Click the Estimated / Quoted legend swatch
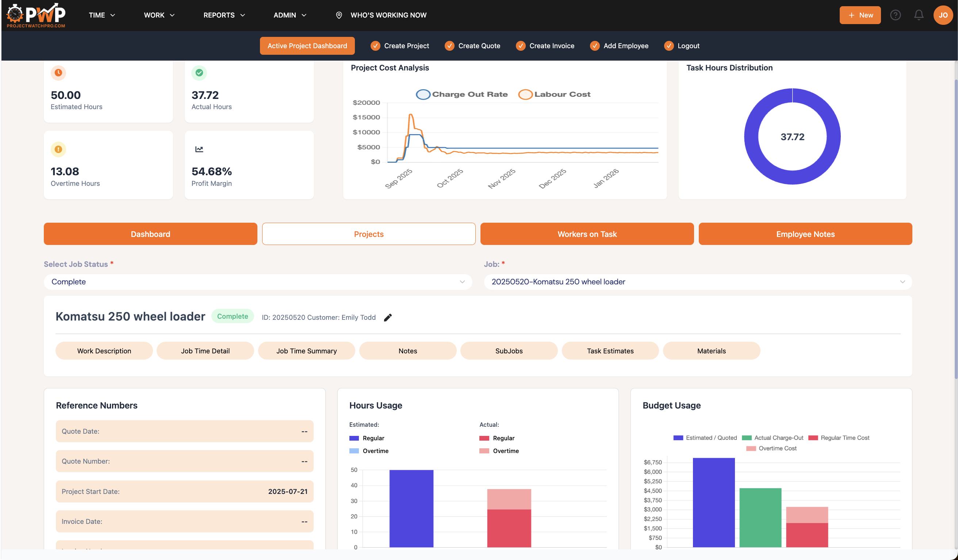 pyautogui.click(x=678, y=438)
